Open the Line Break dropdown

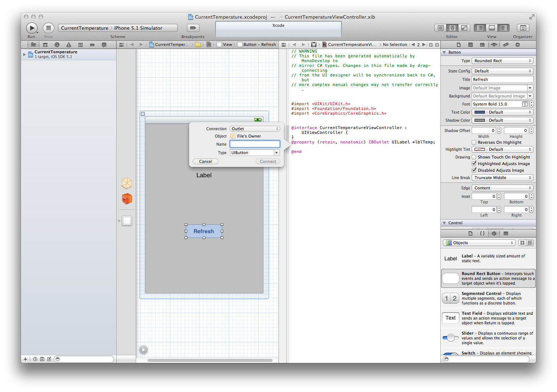pyautogui.click(x=503, y=178)
